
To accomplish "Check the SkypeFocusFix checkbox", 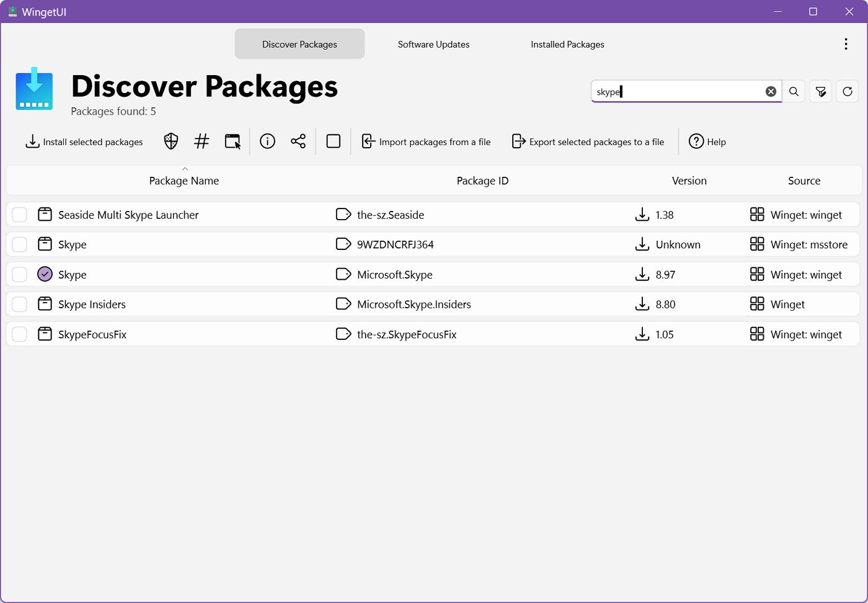I will (x=20, y=334).
